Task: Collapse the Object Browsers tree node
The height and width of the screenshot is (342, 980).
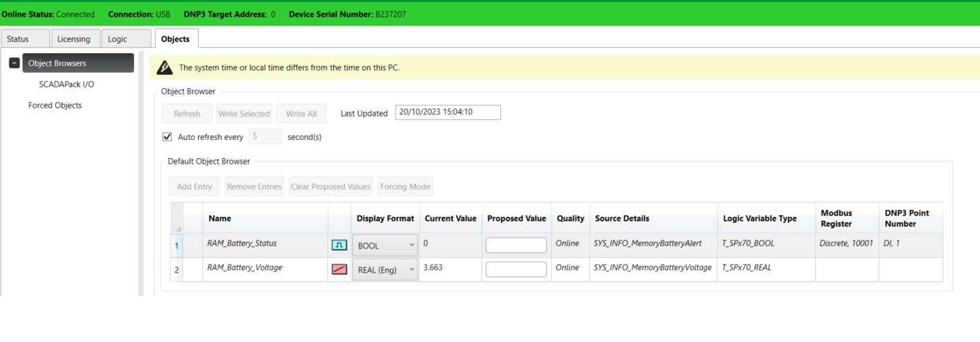Action: [13, 63]
